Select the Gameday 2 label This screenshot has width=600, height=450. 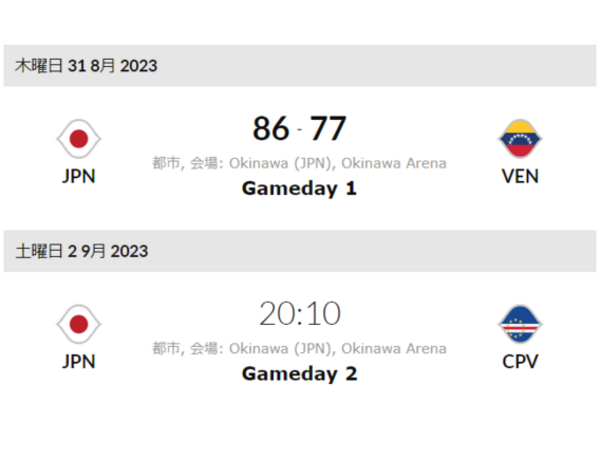300,373
